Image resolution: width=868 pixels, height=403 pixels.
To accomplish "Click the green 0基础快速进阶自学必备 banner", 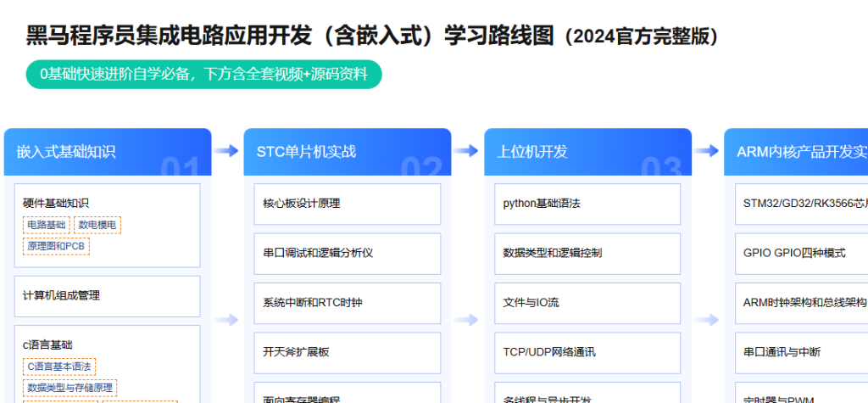I will tap(203, 75).
